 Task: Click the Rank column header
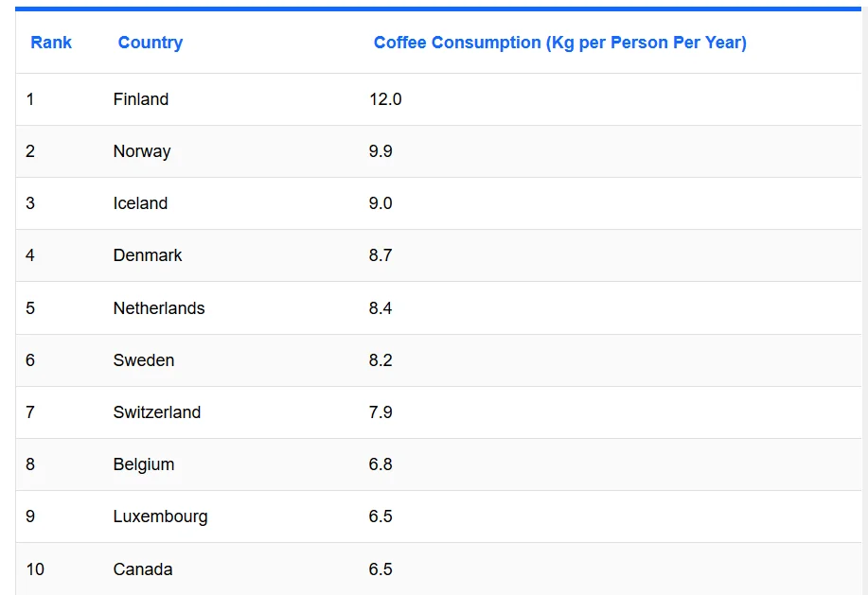(x=51, y=43)
